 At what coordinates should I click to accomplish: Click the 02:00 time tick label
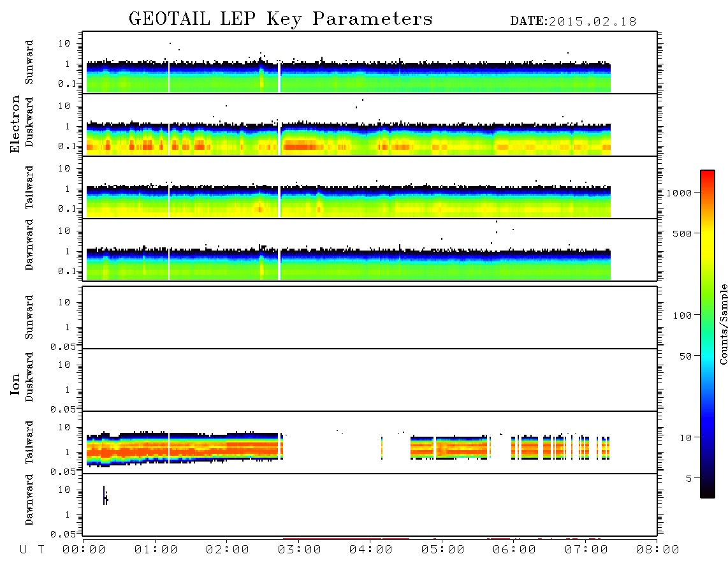click(228, 550)
